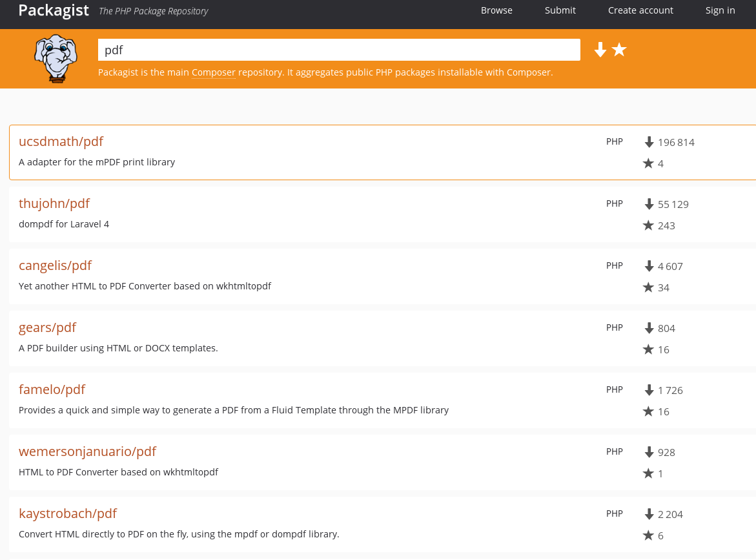
Task: Click the download count 4 607
Action: [x=670, y=266]
